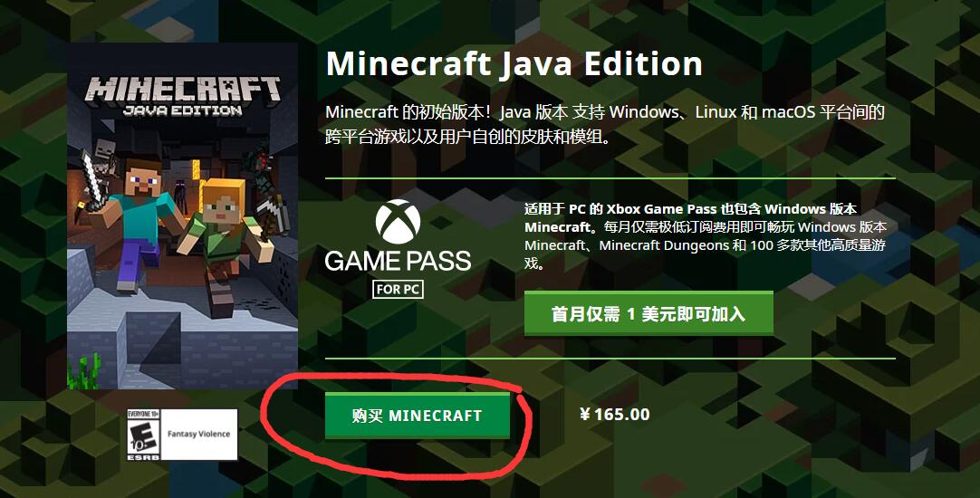980x498 pixels.
Task: Click the ESRB Everyone 10+ rating icon
Action: click(144, 435)
